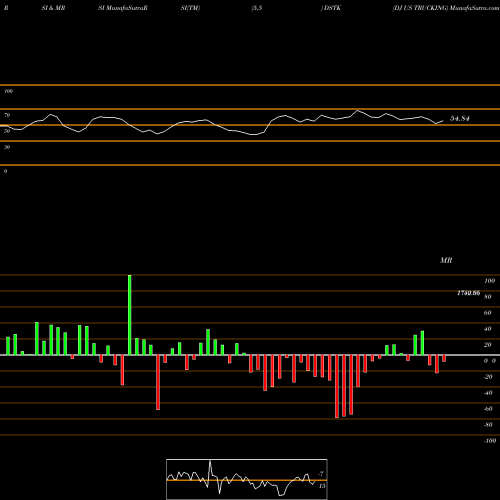Screen dimensions: 500x500
Task: Click the RSI value label 54.84
Action: [x=460, y=118]
